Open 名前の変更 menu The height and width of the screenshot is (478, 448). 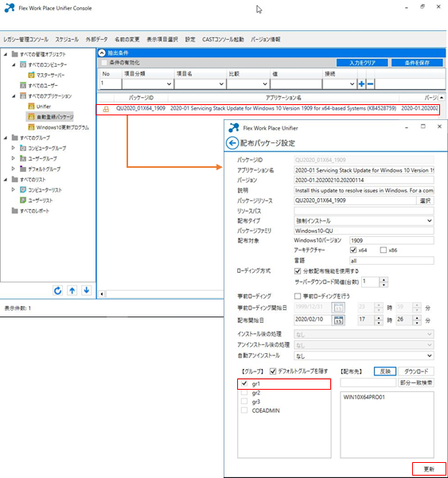[127, 39]
